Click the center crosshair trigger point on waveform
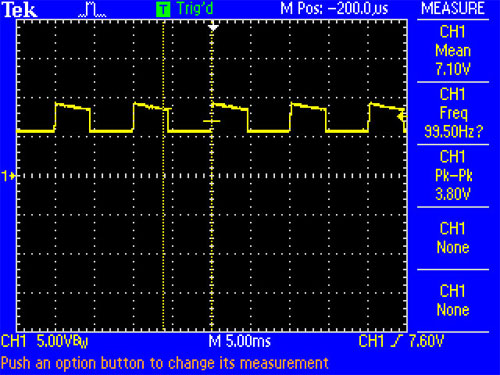500x375 pixels. pos(212,121)
